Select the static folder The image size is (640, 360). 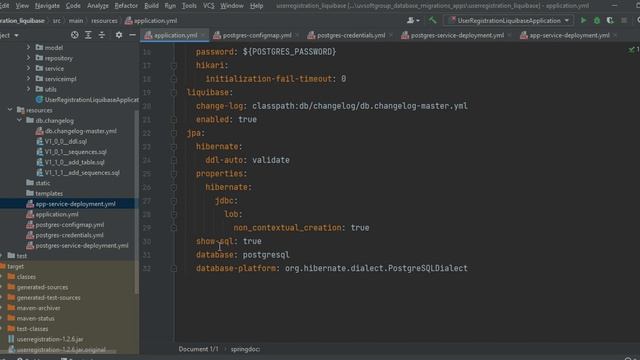tap(38, 183)
